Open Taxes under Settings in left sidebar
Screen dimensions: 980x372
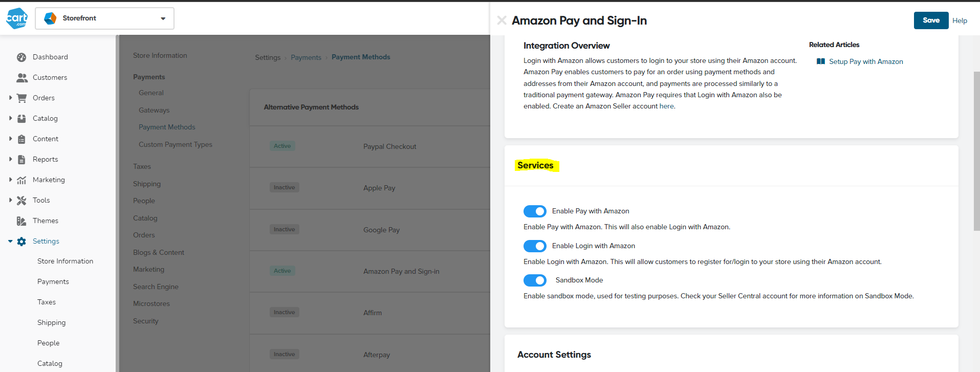coord(47,302)
